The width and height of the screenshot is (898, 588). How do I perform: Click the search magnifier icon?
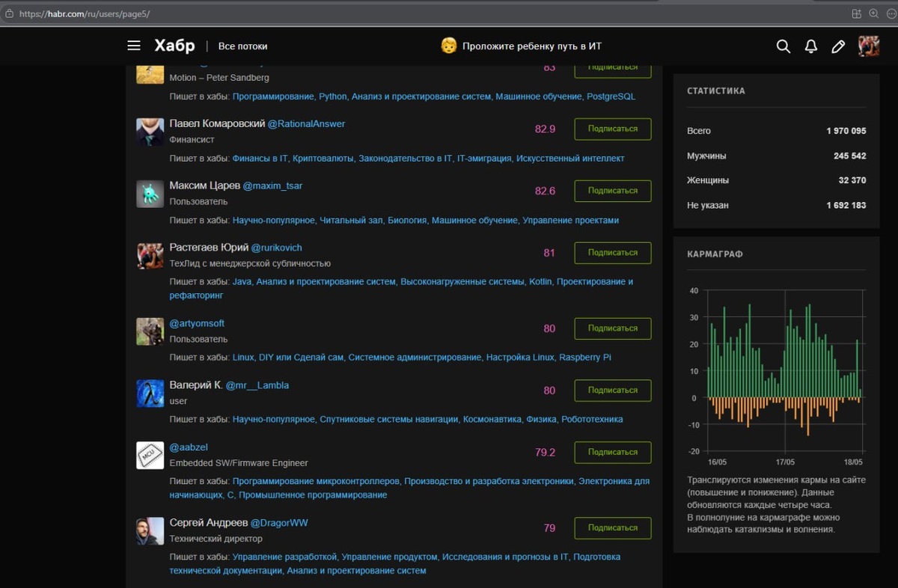tap(784, 46)
